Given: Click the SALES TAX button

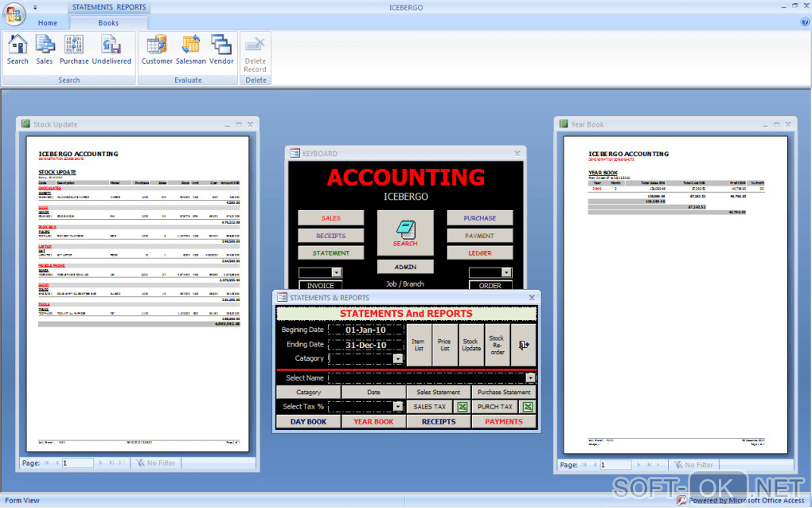Looking at the screenshot, I should click(430, 407).
